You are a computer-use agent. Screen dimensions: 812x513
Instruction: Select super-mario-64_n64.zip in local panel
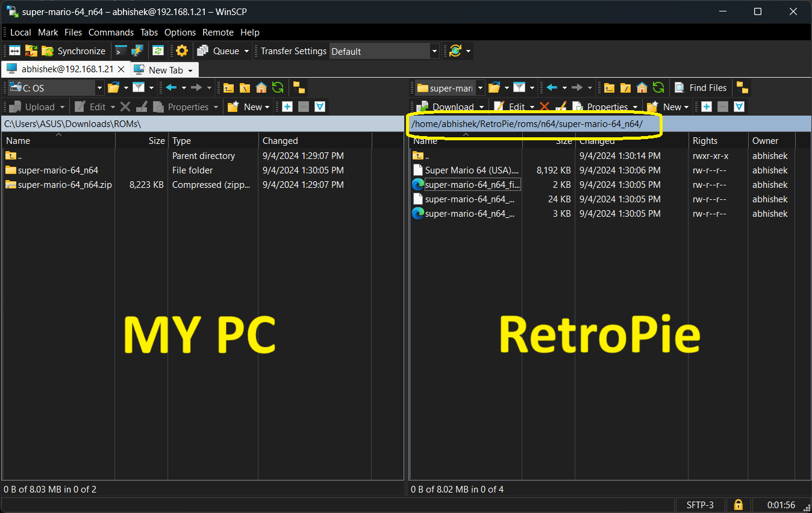(64, 185)
